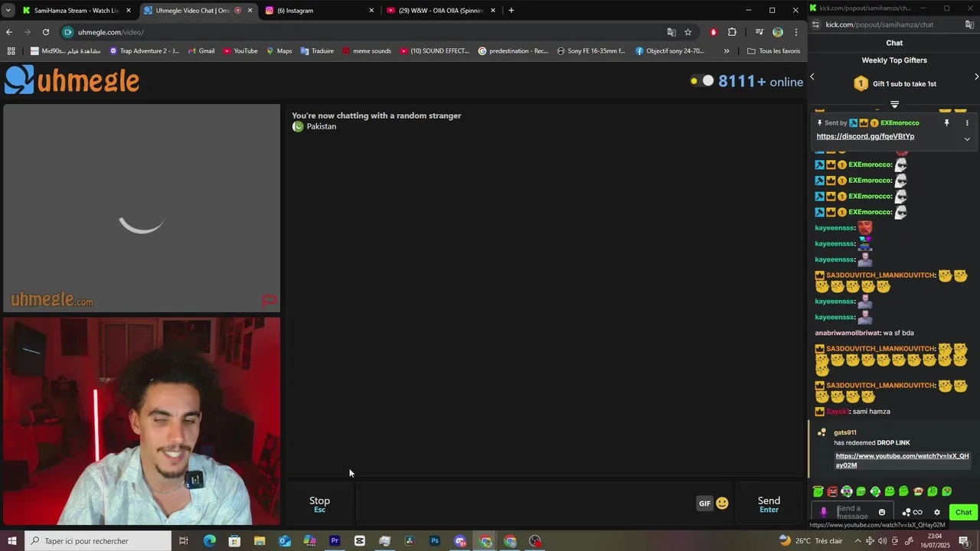Screen dimensions: 980x551
Task: Reload the Uhmegle page
Action: pyautogui.click(x=46, y=32)
